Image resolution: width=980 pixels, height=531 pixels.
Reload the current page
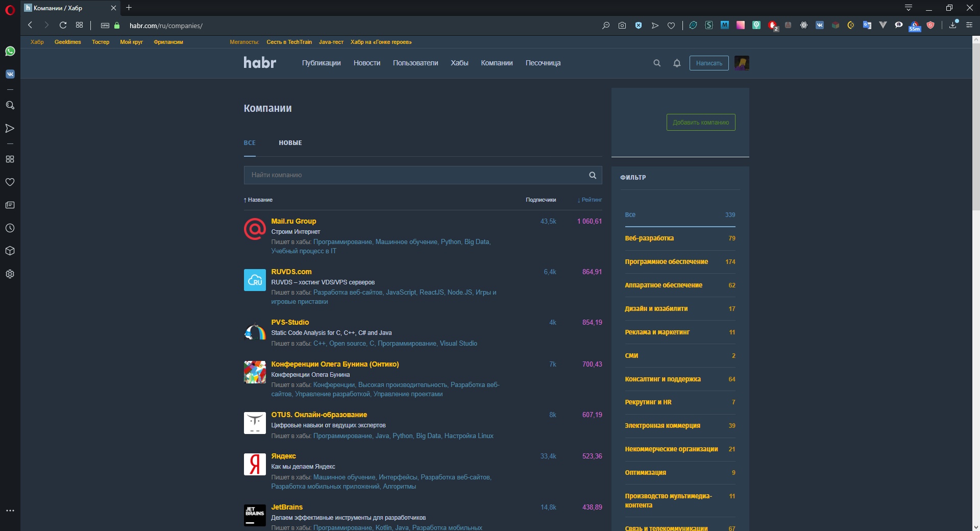tap(63, 25)
